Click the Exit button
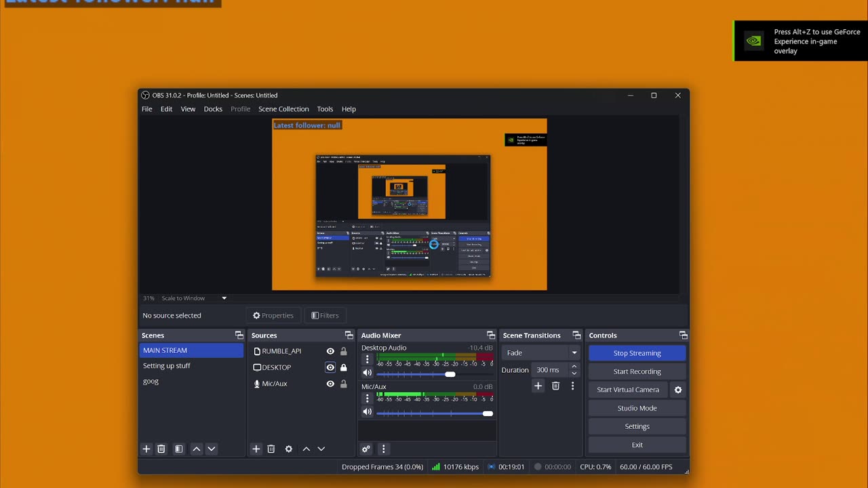This screenshot has height=488, width=868. pos(637,445)
